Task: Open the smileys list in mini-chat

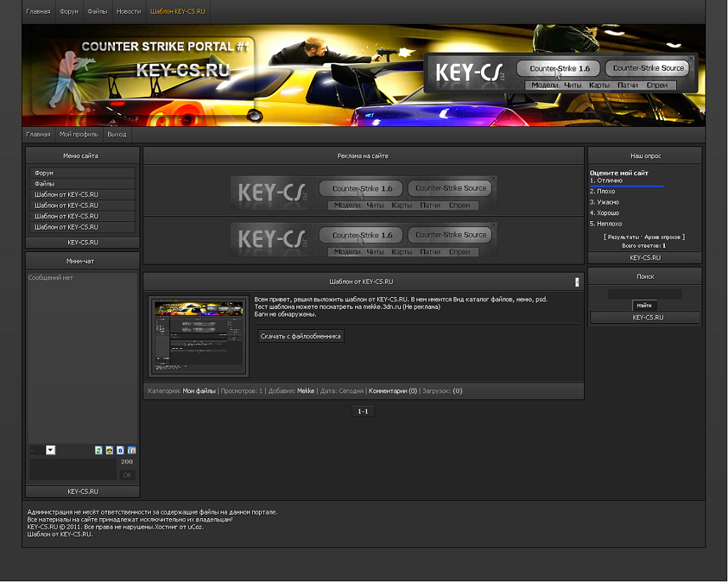Action: click(x=110, y=450)
